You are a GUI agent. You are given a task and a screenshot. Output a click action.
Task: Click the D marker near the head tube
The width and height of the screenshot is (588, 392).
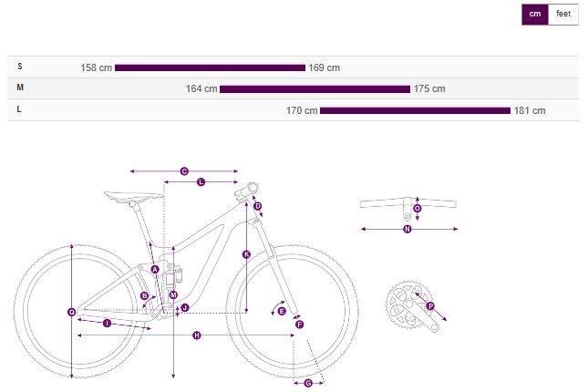point(258,207)
